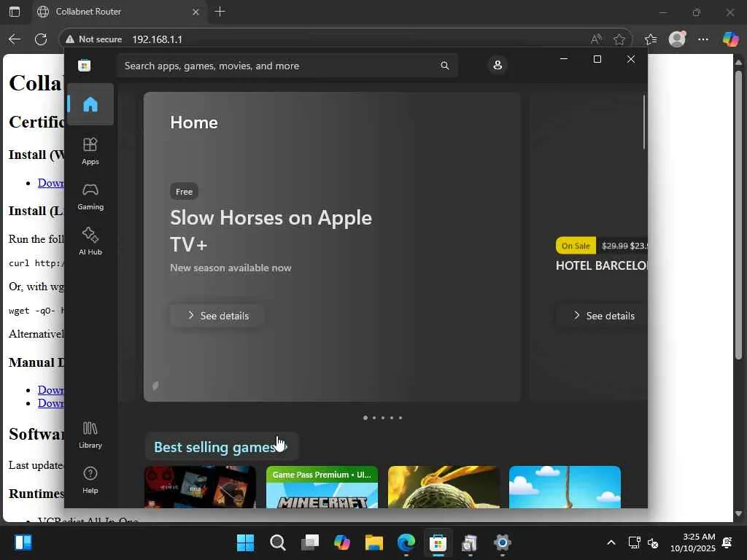
Task: Show hidden system tray icons
Action: (611, 542)
